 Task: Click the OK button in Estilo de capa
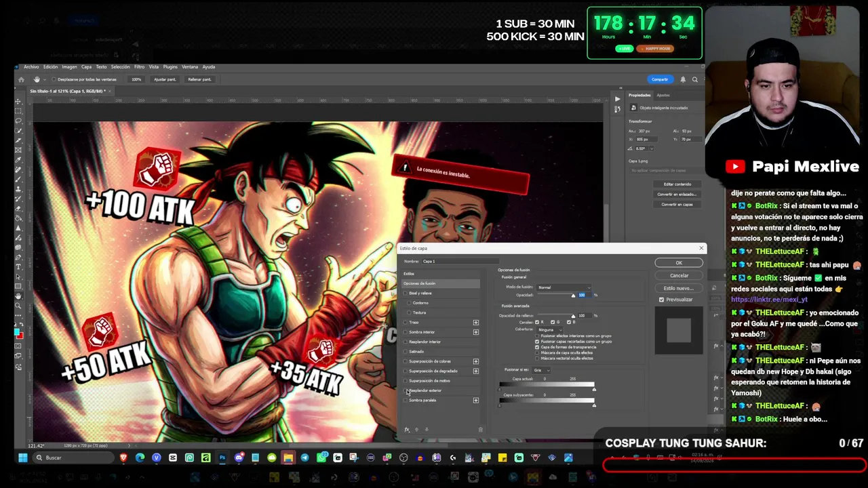679,263
